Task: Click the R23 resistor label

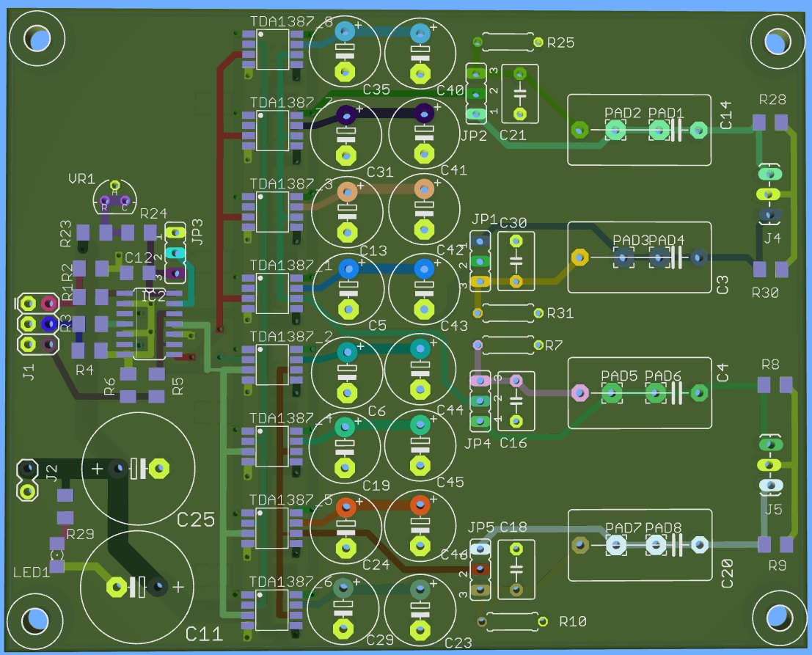Action: [66, 233]
